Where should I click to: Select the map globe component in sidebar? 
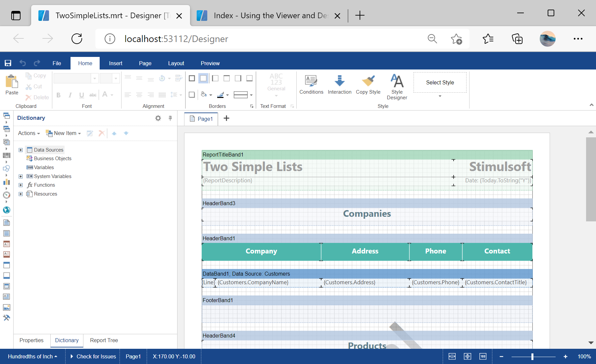[x=6, y=210]
